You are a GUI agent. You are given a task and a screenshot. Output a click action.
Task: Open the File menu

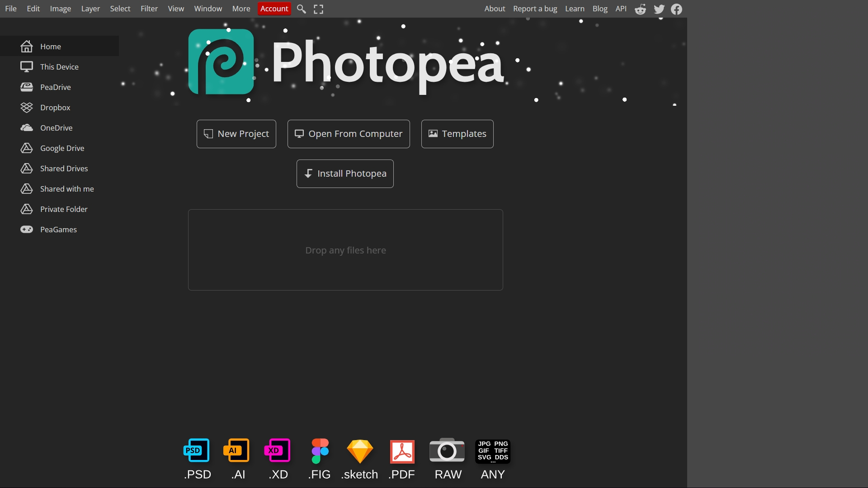[10, 8]
